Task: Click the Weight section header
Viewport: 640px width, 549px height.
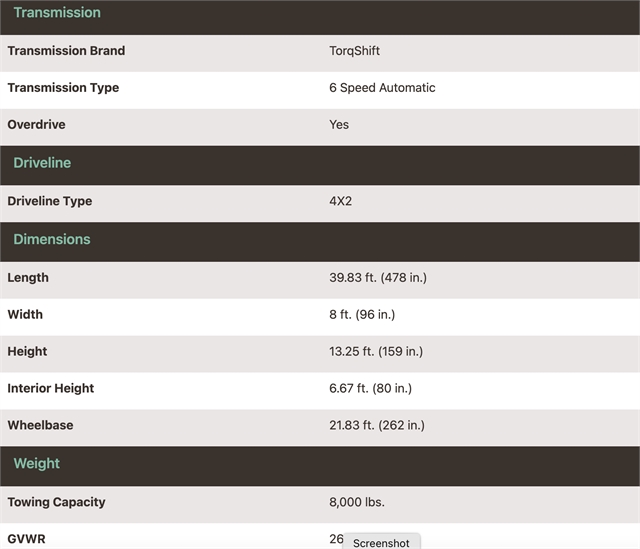Action: 37,464
